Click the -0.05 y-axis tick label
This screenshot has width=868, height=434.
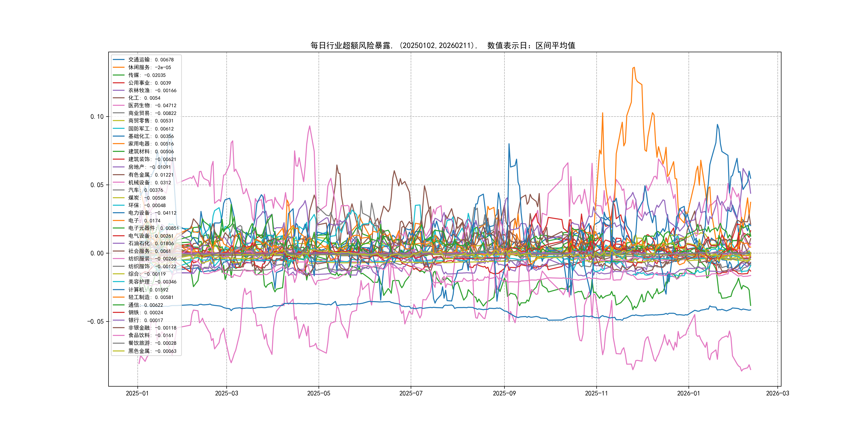point(95,321)
